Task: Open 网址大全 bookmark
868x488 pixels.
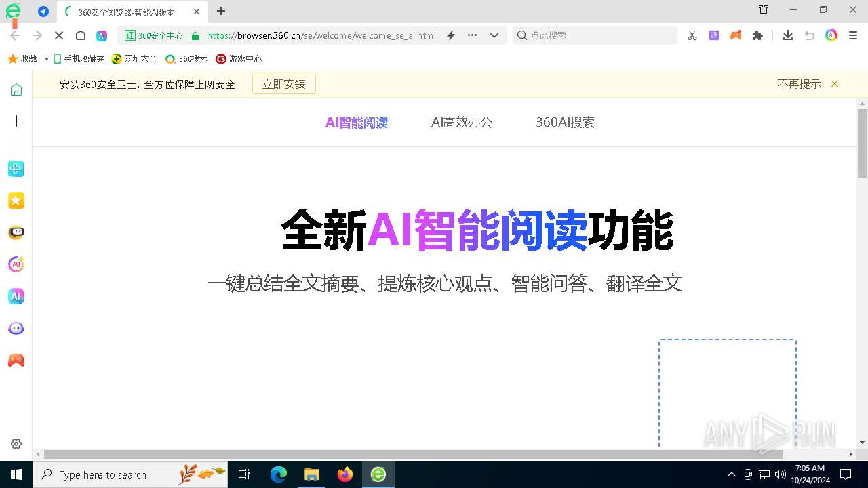Action: point(134,59)
